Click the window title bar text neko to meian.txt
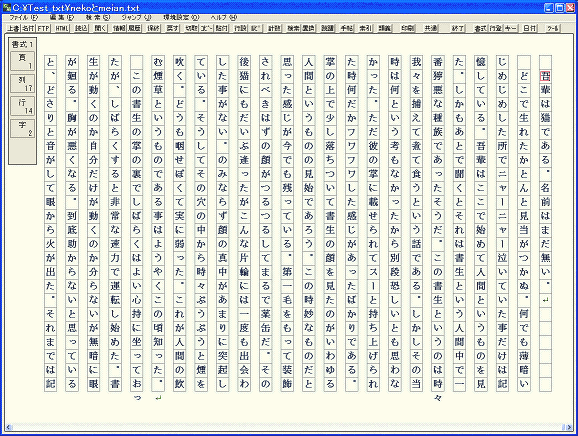578x436 pixels. pyautogui.click(x=76, y=7)
